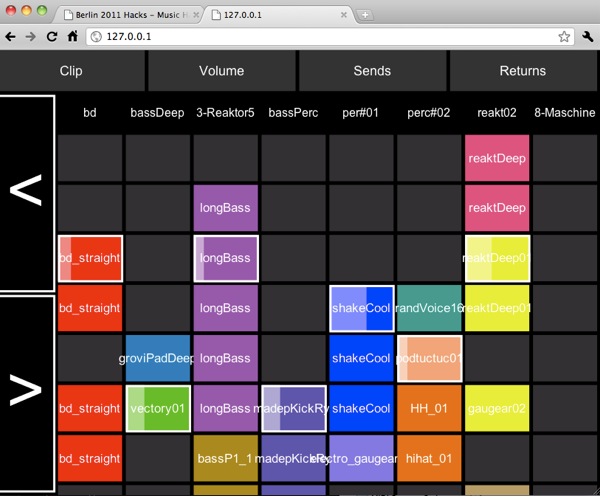Reload the 127.0.0.1 page
This screenshot has height=500, width=600.
(52, 37)
